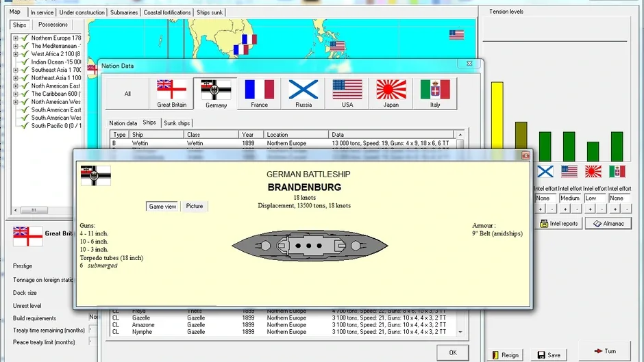Viewport: 644px width, 362px height.
Task: Switch to the Submarines tab
Action: (123, 12)
